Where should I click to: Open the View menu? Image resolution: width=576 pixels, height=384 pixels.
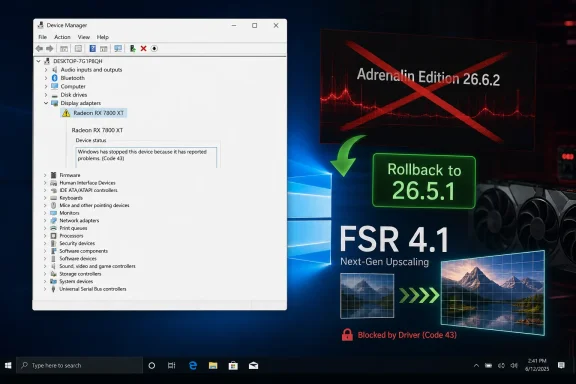click(84, 37)
